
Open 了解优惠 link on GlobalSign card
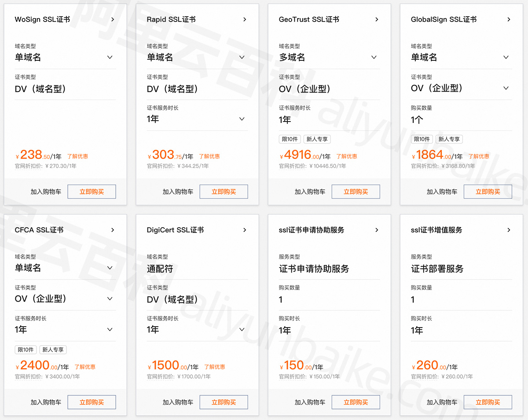(x=479, y=156)
